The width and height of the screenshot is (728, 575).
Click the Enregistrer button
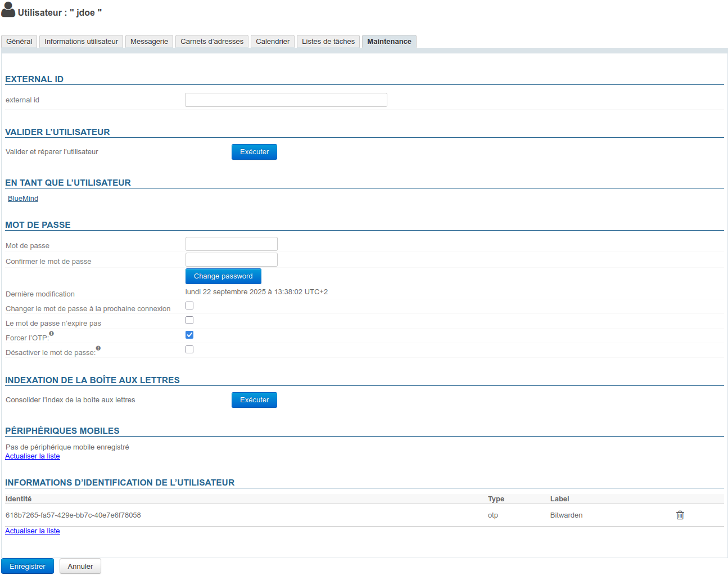pyautogui.click(x=28, y=567)
